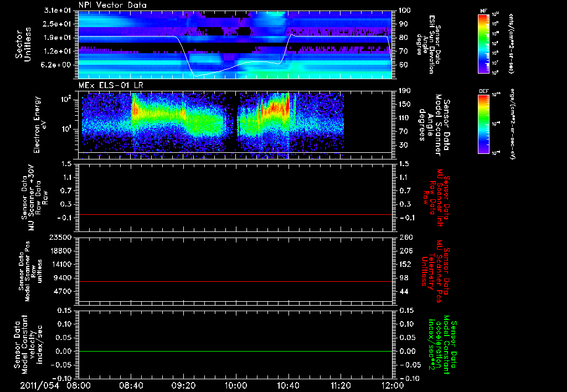Click the NF flux color bar

(x=483, y=44)
